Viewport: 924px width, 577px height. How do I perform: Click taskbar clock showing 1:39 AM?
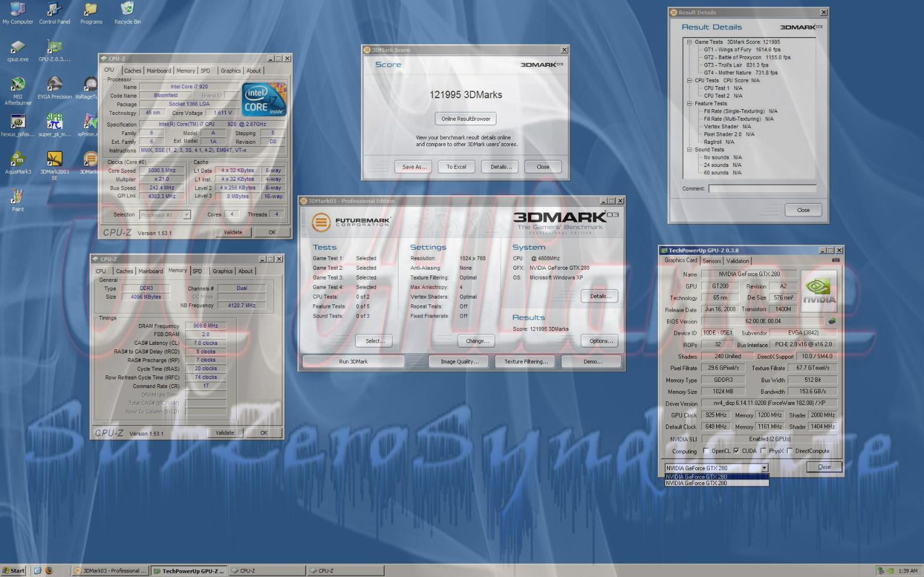click(x=908, y=571)
